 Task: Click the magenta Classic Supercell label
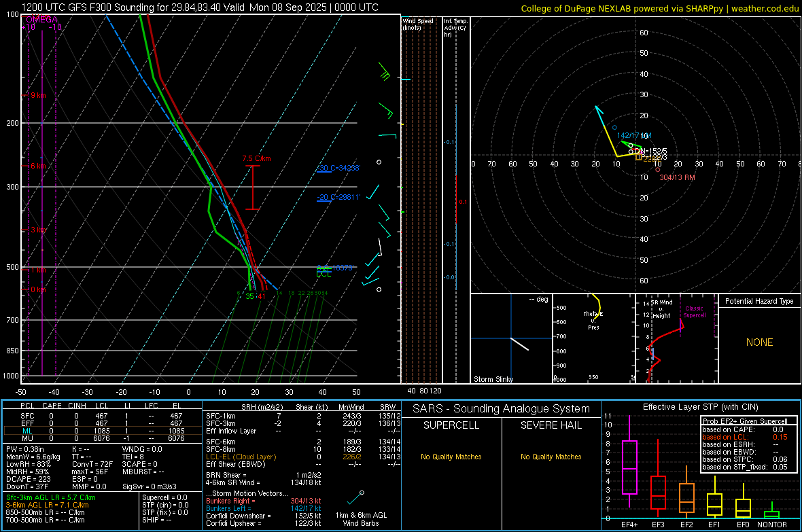(x=695, y=312)
